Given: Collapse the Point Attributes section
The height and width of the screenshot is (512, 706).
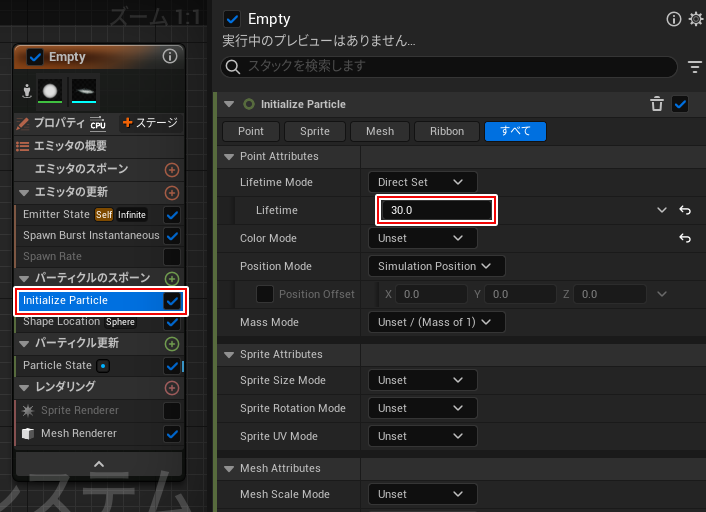Looking at the screenshot, I should click(229, 157).
